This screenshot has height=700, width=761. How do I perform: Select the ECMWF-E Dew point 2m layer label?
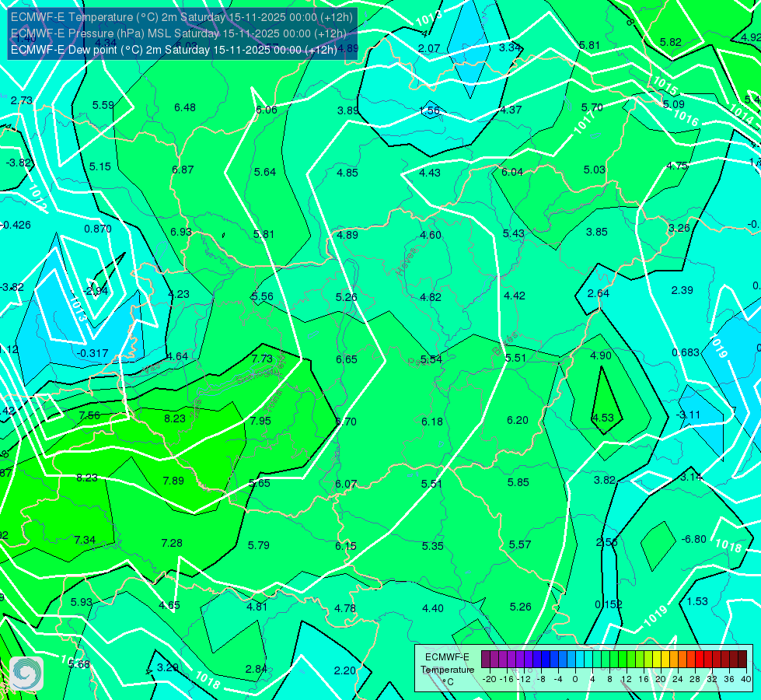pyautogui.click(x=174, y=50)
